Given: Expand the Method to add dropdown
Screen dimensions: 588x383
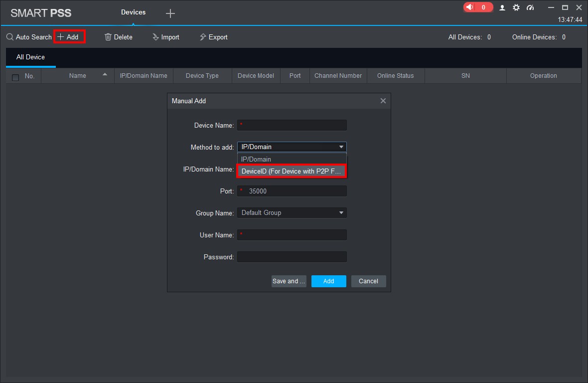Looking at the screenshot, I should pyautogui.click(x=292, y=147).
